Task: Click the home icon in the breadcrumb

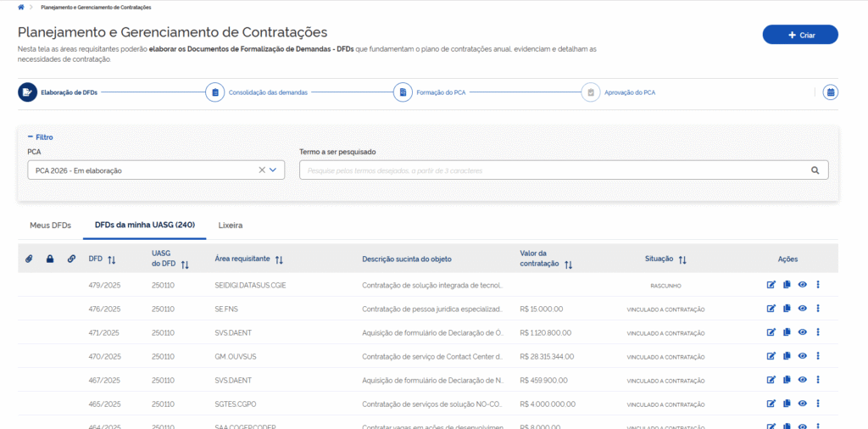Action: 21,7
